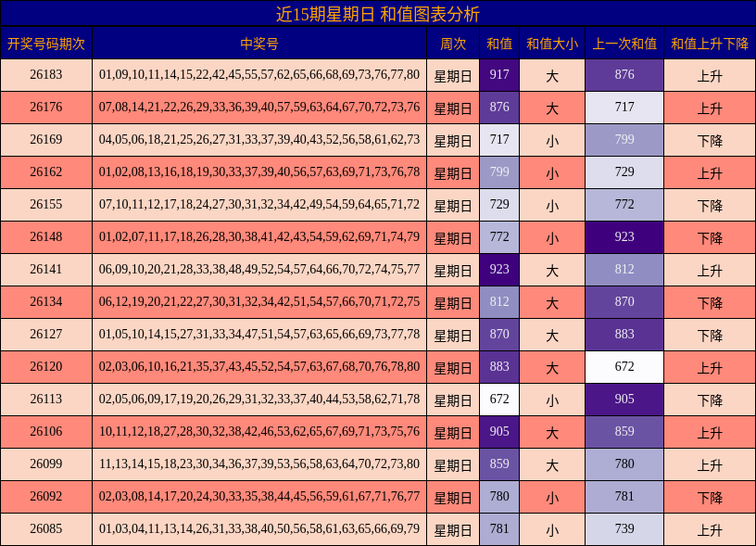Click previous sum 672 in row 26120
The height and width of the screenshot is (546, 756).
624,367
